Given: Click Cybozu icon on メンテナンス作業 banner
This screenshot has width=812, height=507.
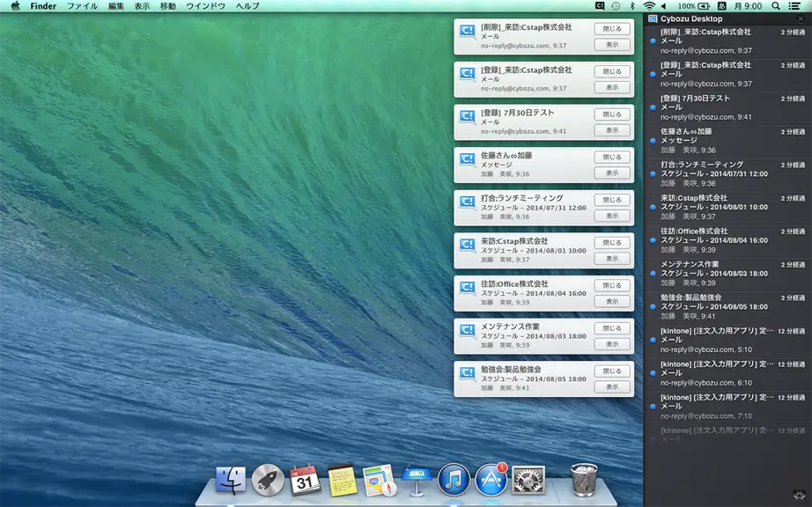Looking at the screenshot, I should [x=467, y=330].
